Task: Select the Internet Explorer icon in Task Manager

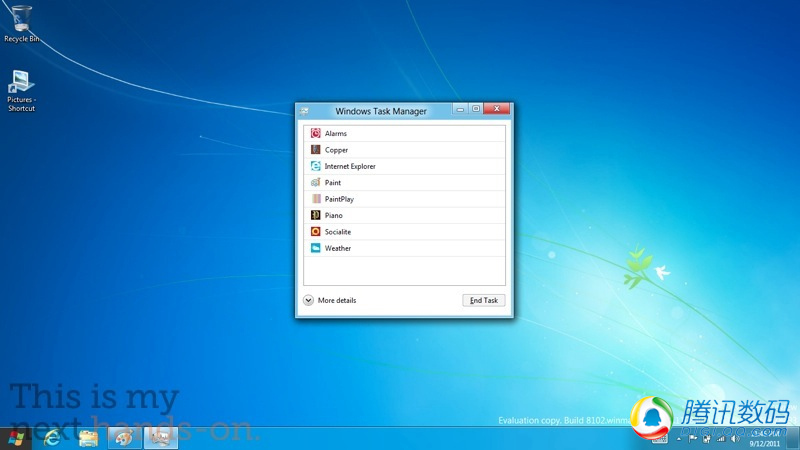Action: [x=316, y=166]
